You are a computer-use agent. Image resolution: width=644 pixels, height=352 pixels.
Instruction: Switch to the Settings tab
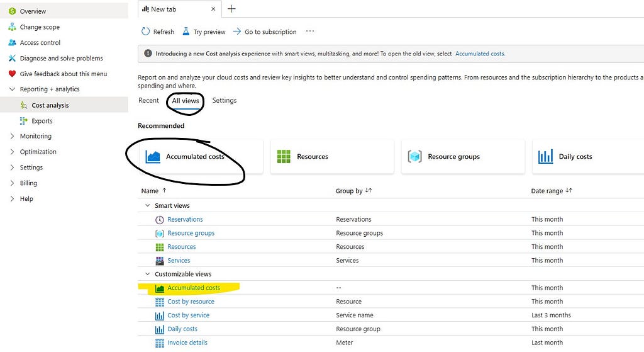coord(225,100)
